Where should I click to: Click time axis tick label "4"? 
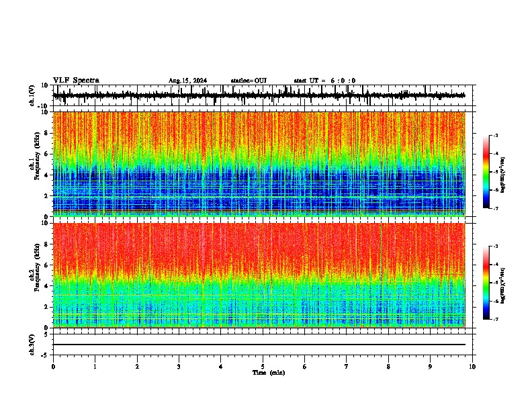click(x=221, y=367)
